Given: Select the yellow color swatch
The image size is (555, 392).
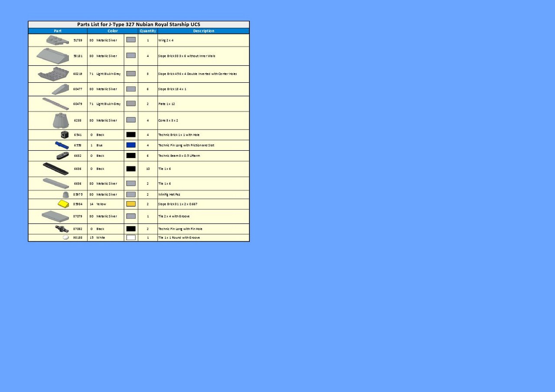Looking at the screenshot, I should pyautogui.click(x=131, y=204).
